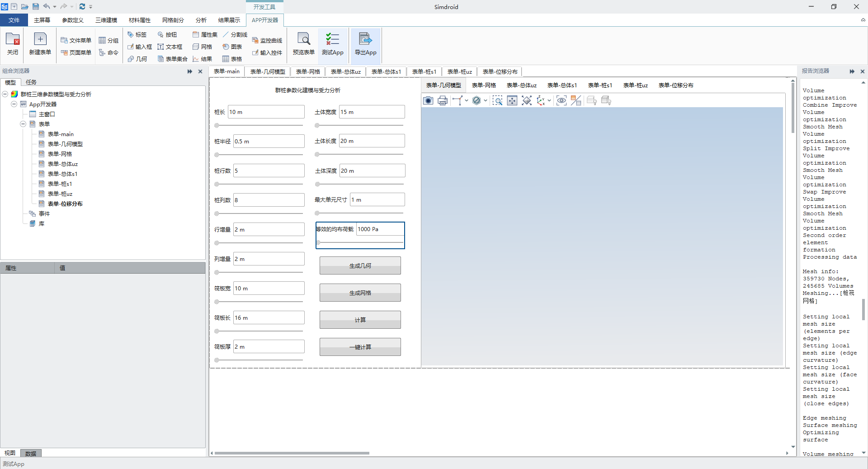868x469 pixels.
Task: Add a 输入控件 input widget
Action: pos(267,52)
